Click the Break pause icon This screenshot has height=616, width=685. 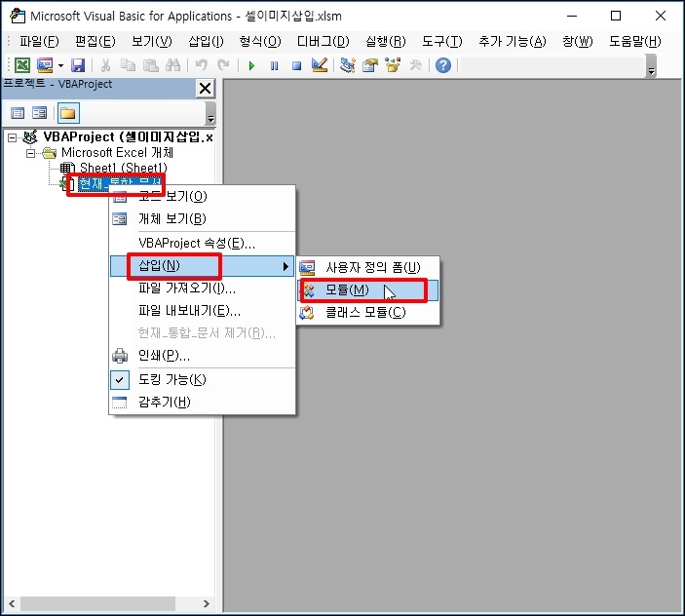click(275, 66)
